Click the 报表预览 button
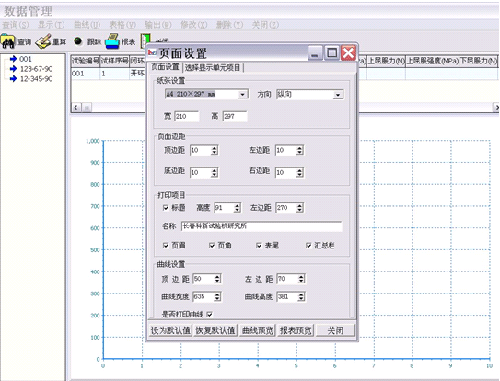500x381 pixels. click(x=295, y=330)
